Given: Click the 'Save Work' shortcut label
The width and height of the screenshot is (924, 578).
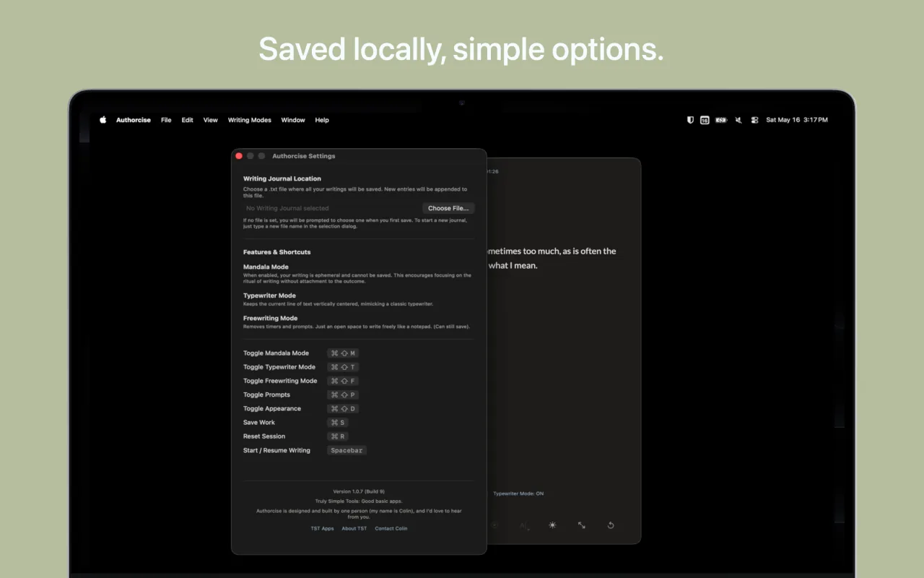Looking at the screenshot, I should 259,423.
